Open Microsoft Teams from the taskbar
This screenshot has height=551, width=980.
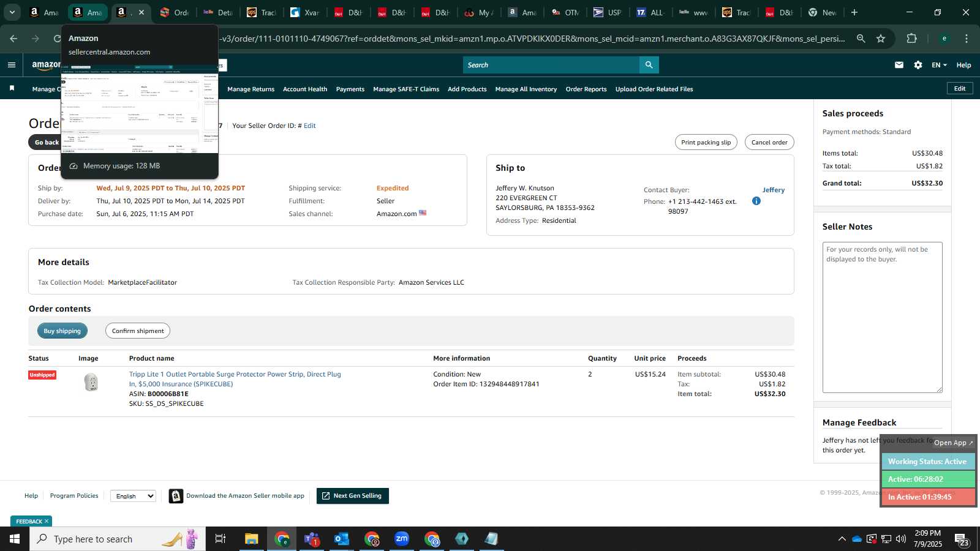point(312,539)
